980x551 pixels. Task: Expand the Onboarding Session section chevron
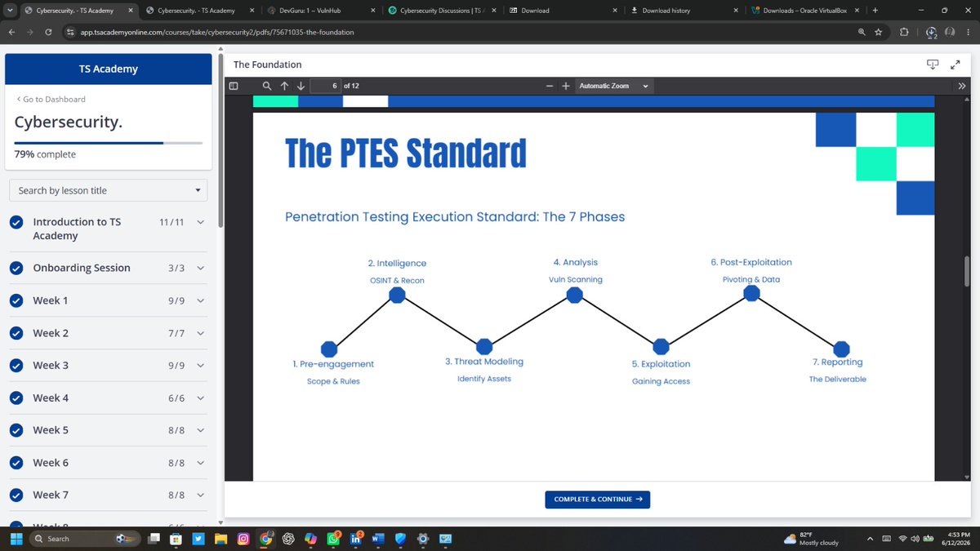201,268
